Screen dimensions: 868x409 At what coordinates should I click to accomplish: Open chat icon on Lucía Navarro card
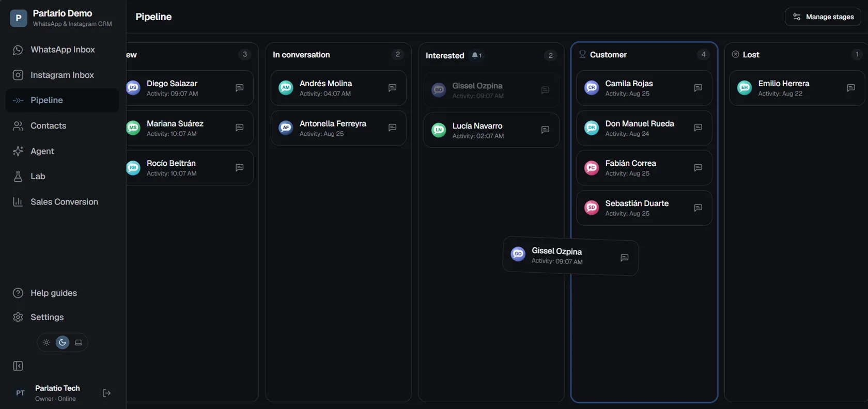(x=545, y=130)
